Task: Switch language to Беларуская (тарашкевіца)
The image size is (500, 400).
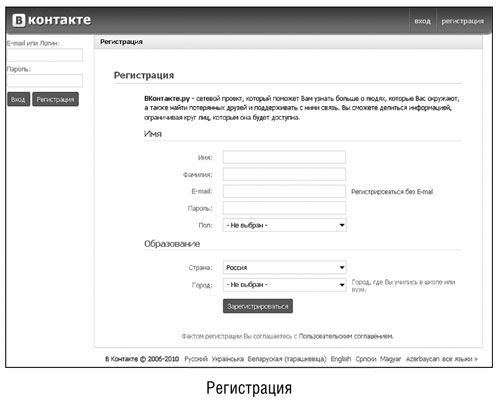Action: pyautogui.click(x=287, y=359)
